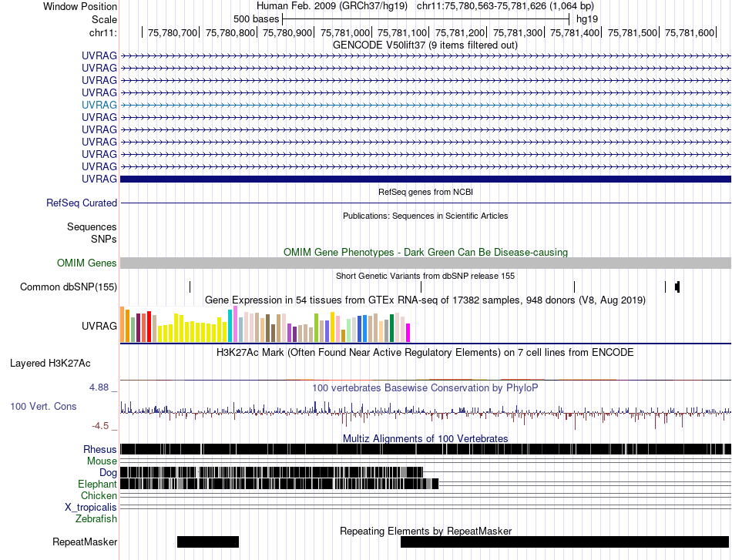The height and width of the screenshot is (560, 732).
Task: Click the hg19 label beside the scale bar
Action: click(x=587, y=19)
